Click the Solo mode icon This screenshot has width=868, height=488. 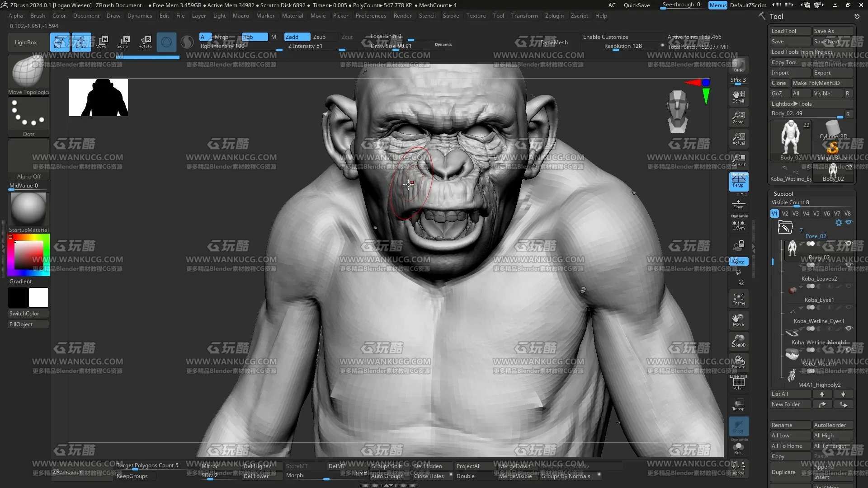[x=738, y=448]
